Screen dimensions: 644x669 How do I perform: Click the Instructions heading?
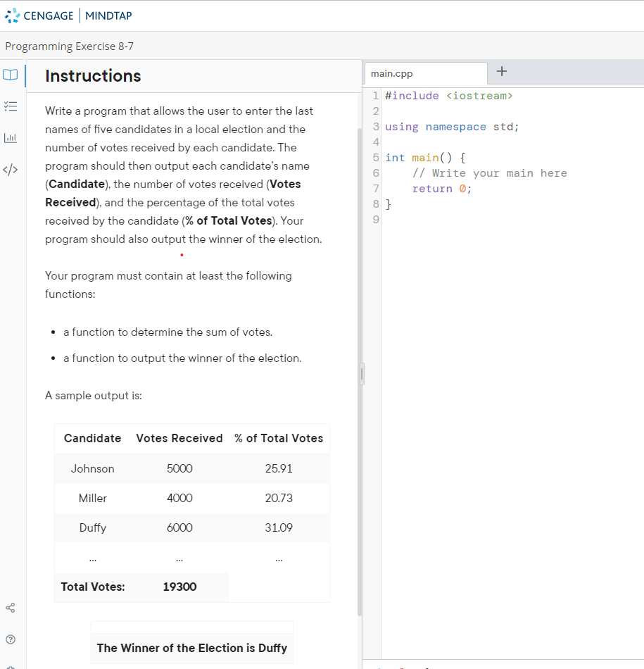tap(93, 76)
